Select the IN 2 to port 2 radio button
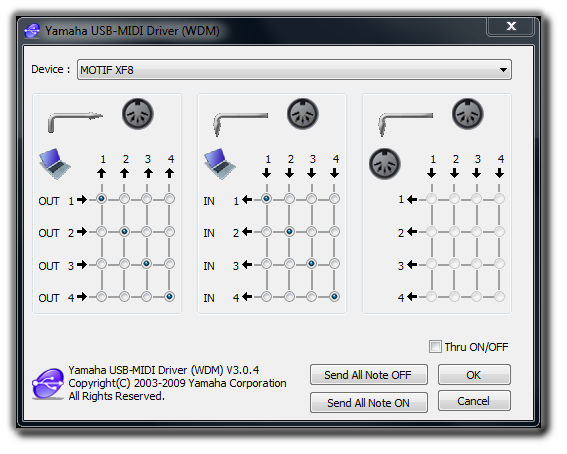The height and width of the screenshot is (454, 567). point(289,231)
